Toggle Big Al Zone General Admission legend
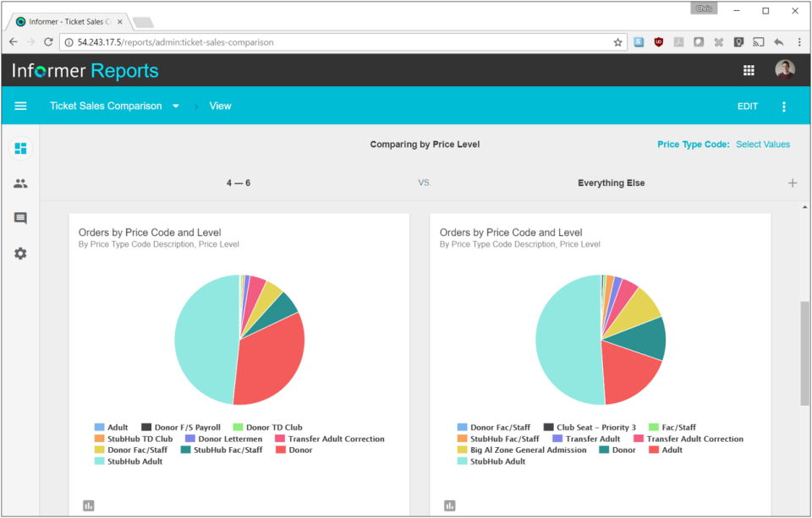This screenshot has width=812, height=518. (x=522, y=450)
